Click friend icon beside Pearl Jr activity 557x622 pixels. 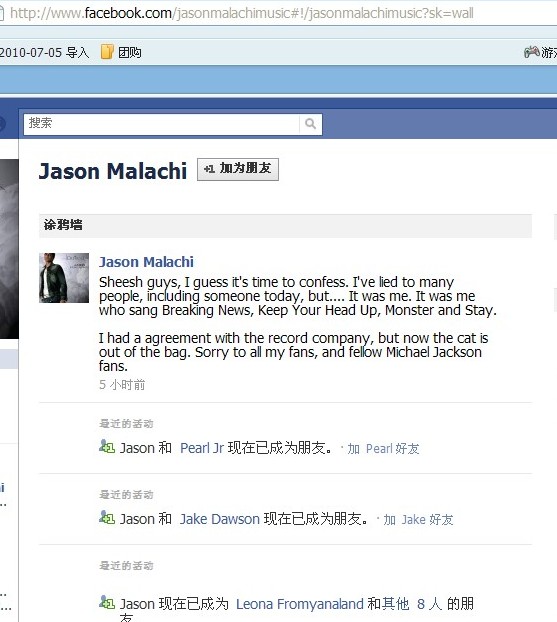coord(107,447)
